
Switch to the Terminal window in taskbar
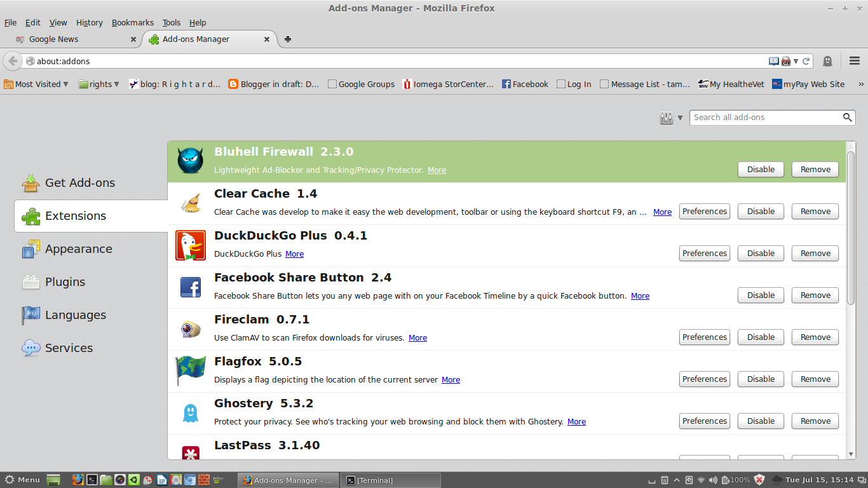pos(392,480)
